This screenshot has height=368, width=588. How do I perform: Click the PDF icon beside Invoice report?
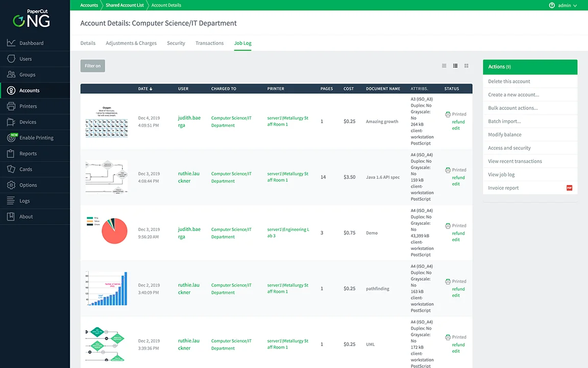(569, 188)
